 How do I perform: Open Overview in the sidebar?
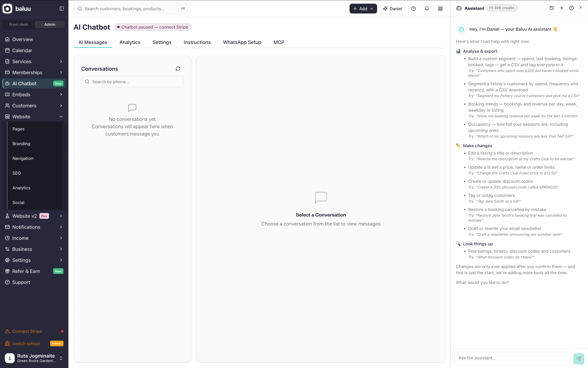pyautogui.click(x=34, y=39)
